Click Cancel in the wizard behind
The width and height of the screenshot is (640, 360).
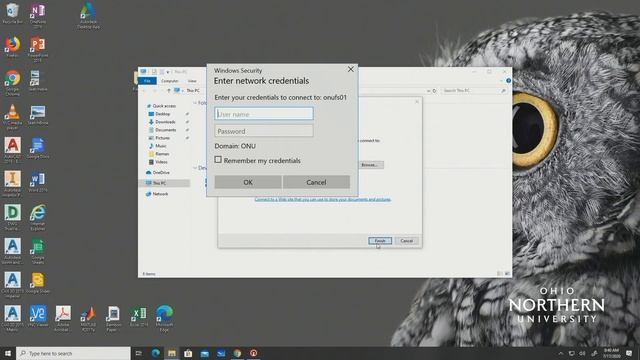pos(407,241)
